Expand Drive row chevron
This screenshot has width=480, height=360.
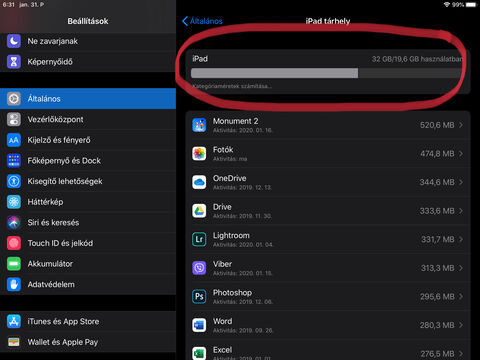tap(461, 211)
